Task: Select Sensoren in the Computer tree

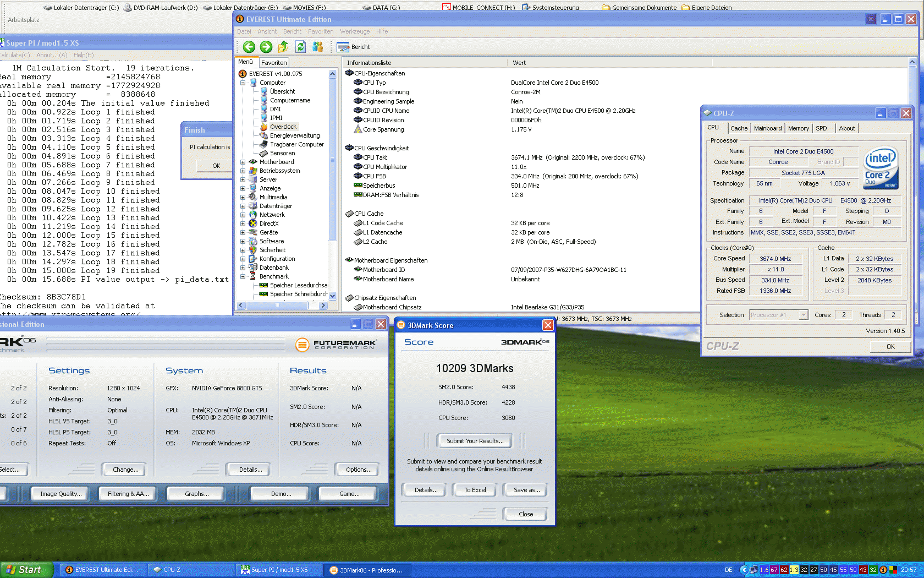Action: click(282, 153)
